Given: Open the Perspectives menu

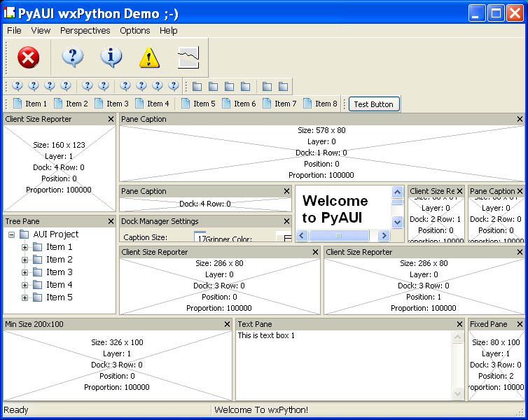Looking at the screenshot, I should click(85, 30).
